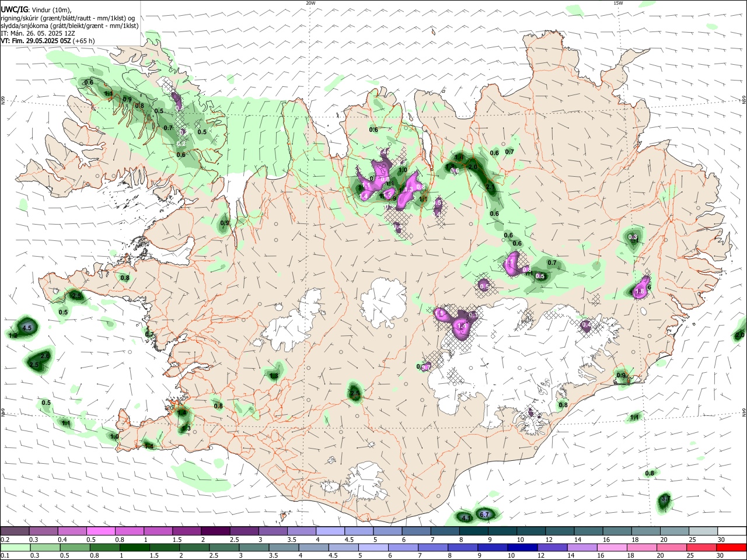Select the 0.8 swatch in the purple snow legend
747x560 pixels.
click(129, 531)
